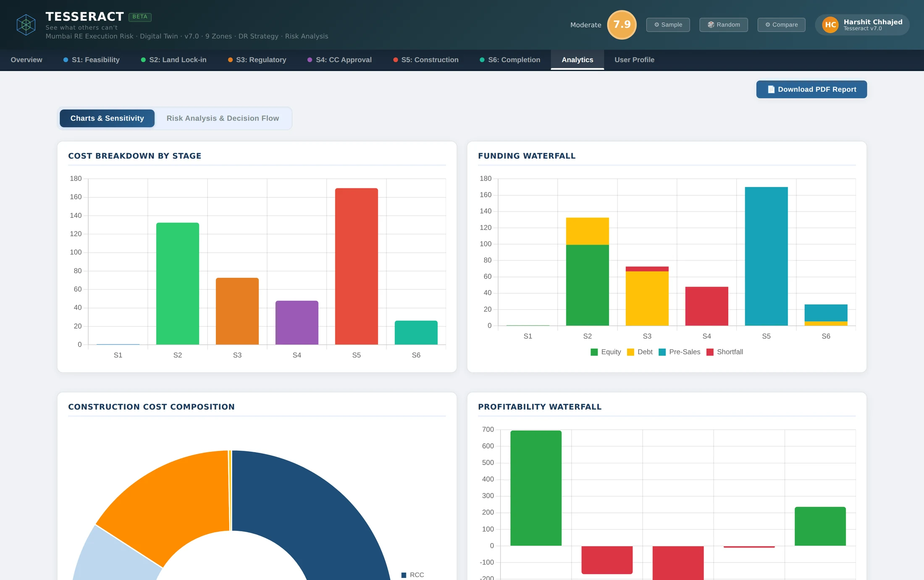Click the S5 Pre-Sales bar in Funding Waterfall
924x580 pixels.
pyautogui.click(x=766, y=256)
